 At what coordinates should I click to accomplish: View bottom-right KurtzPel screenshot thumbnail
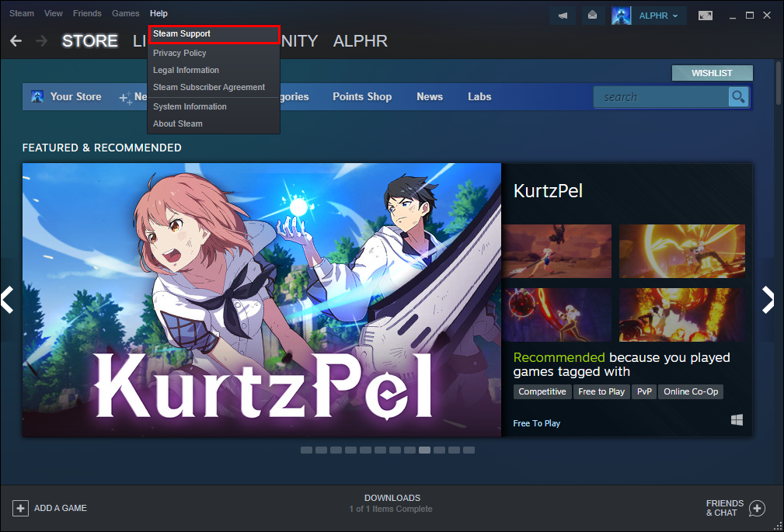pyautogui.click(x=682, y=315)
